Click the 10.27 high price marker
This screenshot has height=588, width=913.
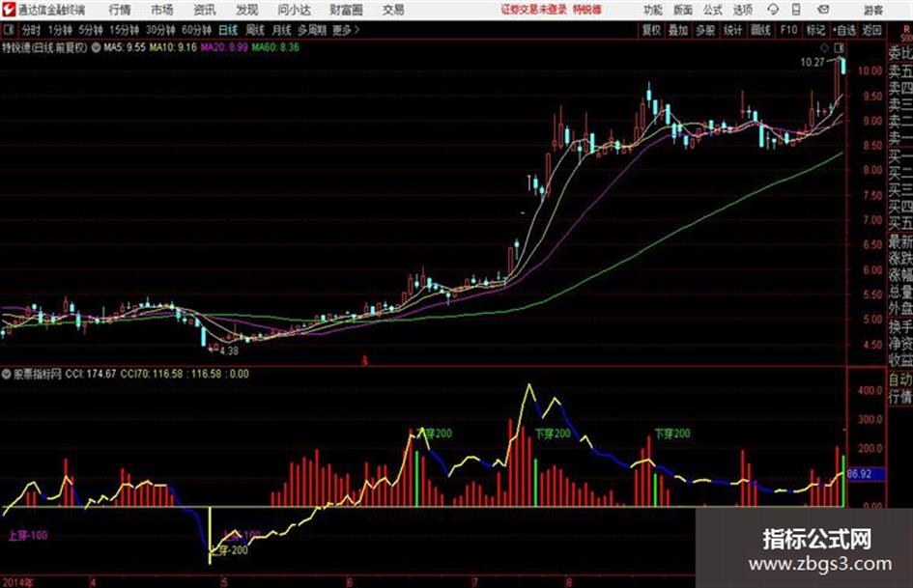813,63
